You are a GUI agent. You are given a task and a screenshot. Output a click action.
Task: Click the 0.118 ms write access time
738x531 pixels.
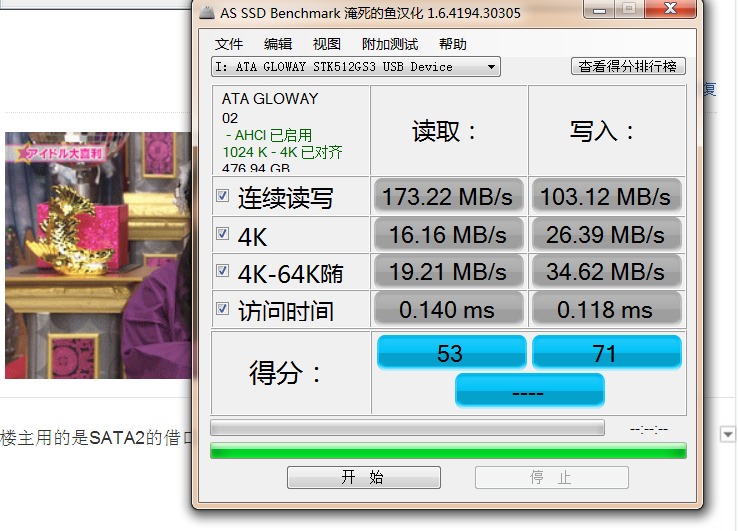(607, 309)
